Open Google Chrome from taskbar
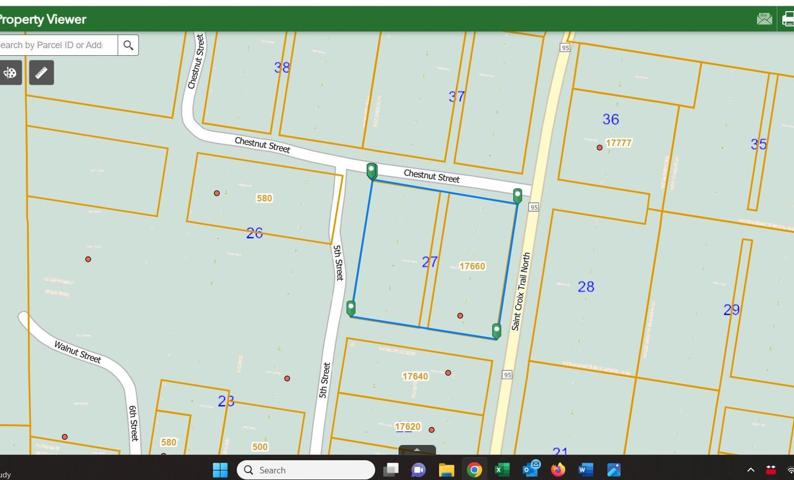Screen dimensions: 794x480 coord(474,470)
